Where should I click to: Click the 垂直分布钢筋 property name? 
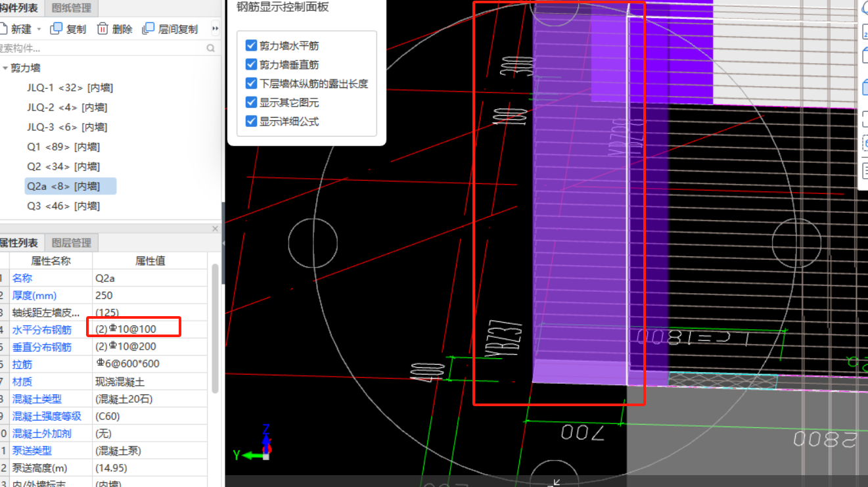[x=51, y=347]
